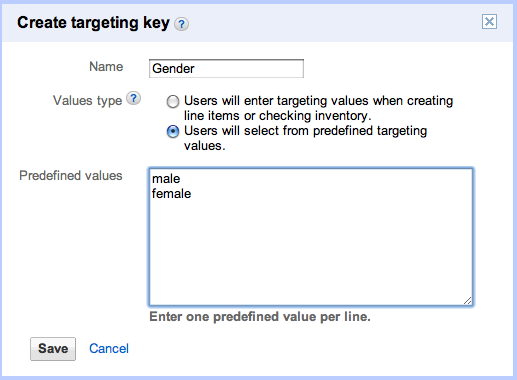Select the predefined targeting values radio button

click(x=173, y=131)
